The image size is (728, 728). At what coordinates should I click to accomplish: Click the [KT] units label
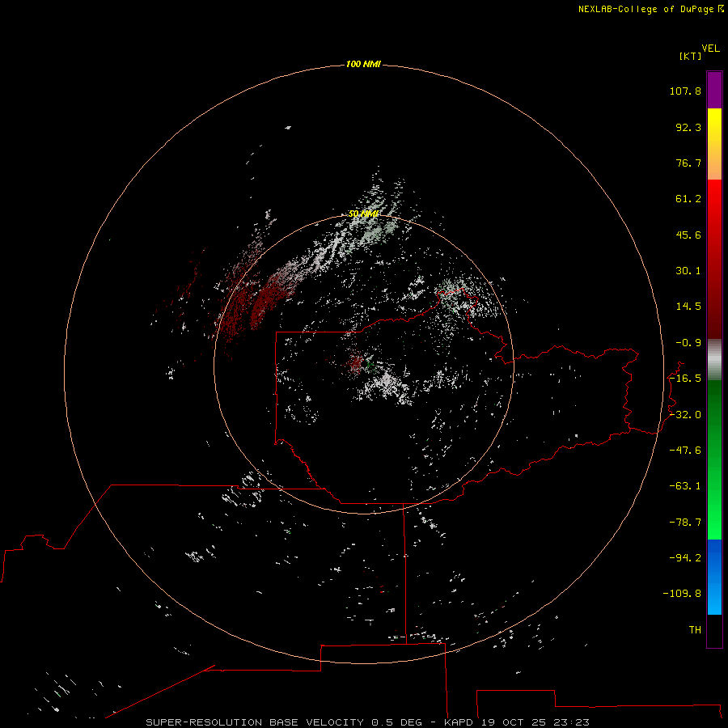pyautogui.click(x=691, y=56)
